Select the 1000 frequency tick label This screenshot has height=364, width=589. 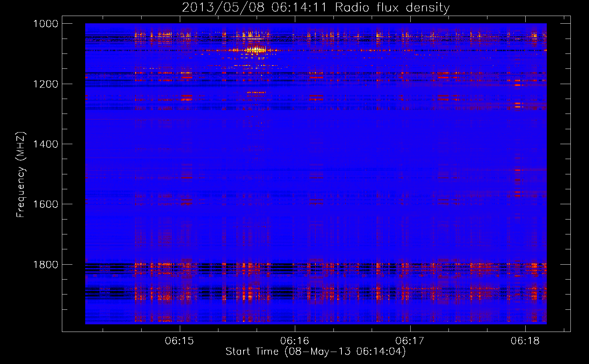pos(46,24)
